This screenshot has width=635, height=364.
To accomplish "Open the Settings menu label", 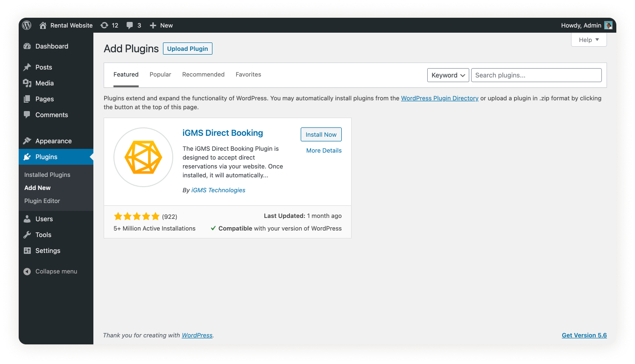I will (x=48, y=251).
